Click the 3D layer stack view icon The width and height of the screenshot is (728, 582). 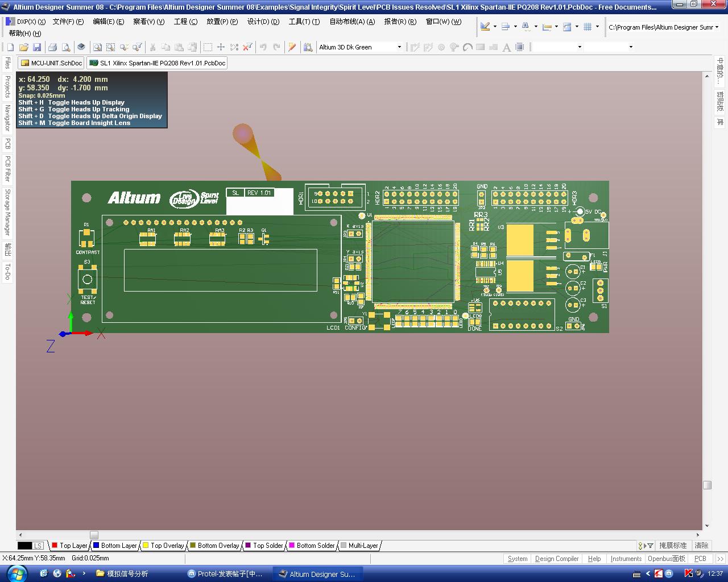[81, 47]
